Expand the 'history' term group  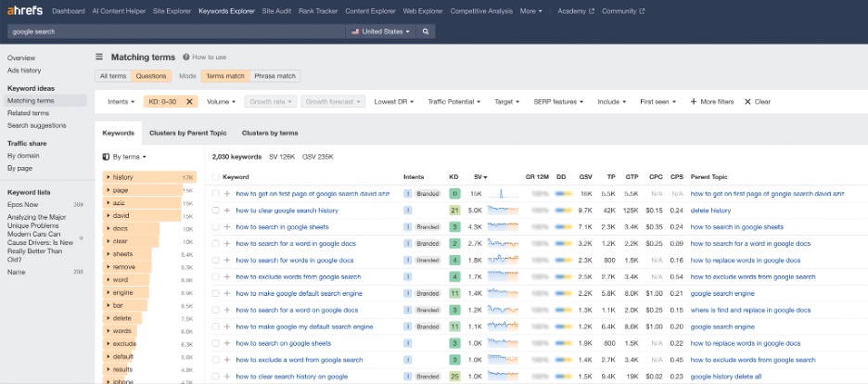(108, 176)
